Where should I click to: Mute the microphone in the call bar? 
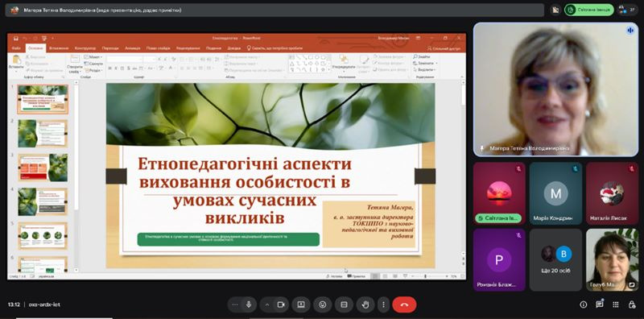click(x=249, y=304)
